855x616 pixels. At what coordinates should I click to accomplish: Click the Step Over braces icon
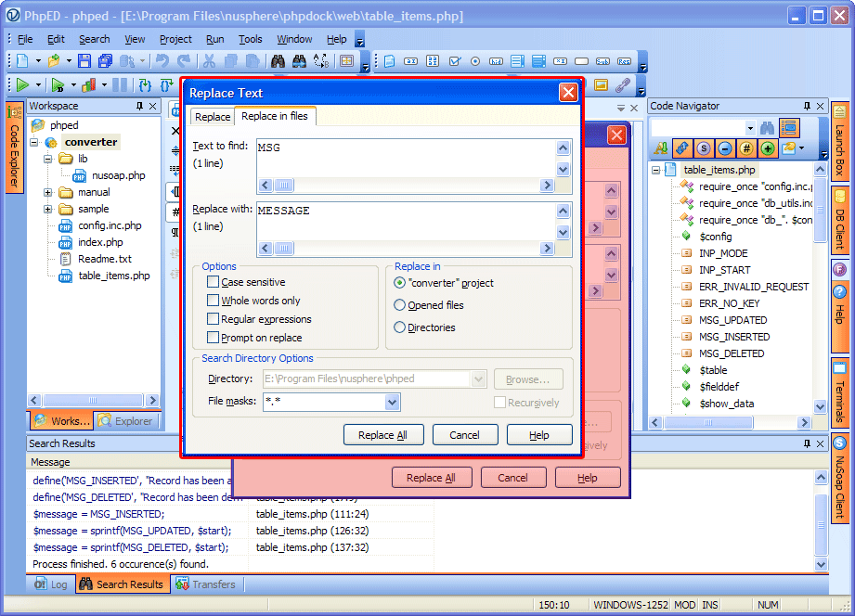(x=166, y=85)
